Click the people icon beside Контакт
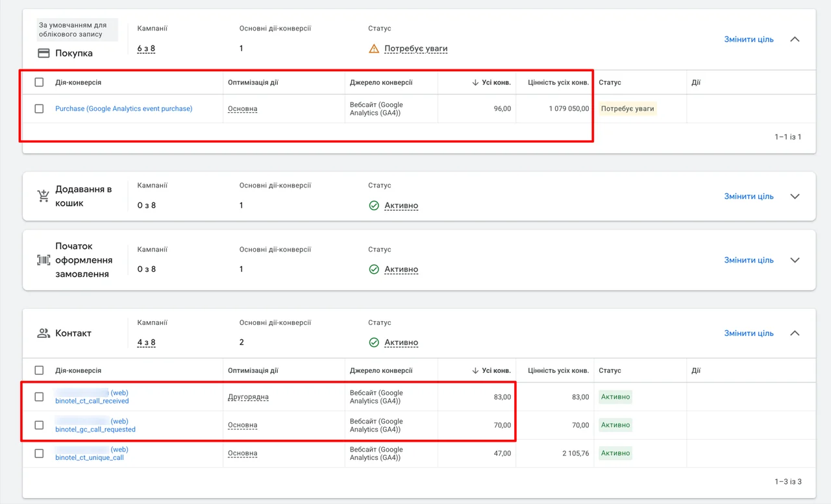831x504 pixels. point(43,333)
